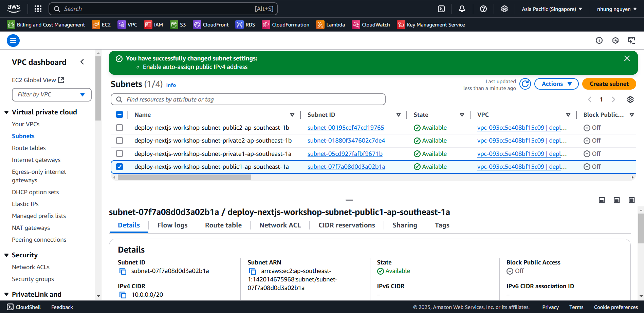Open Billing and Cost Management shortcut
Screen dimensions: 644x313
[46, 25]
